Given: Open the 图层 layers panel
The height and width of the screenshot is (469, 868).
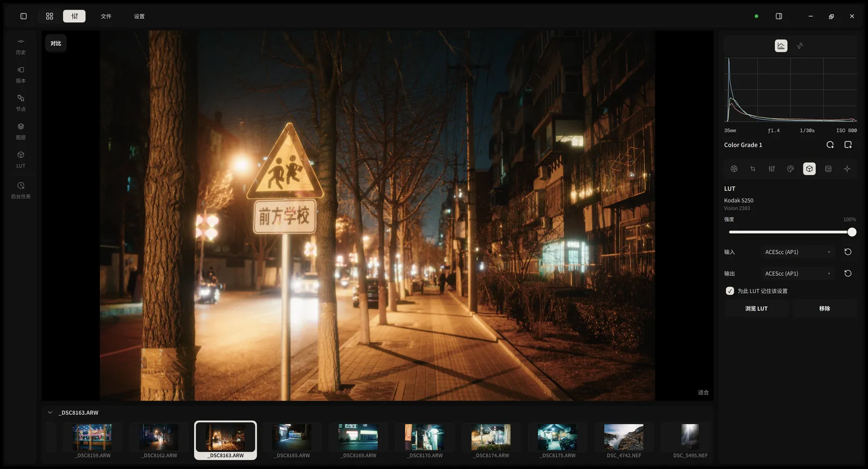Looking at the screenshot, I should 21,132.
